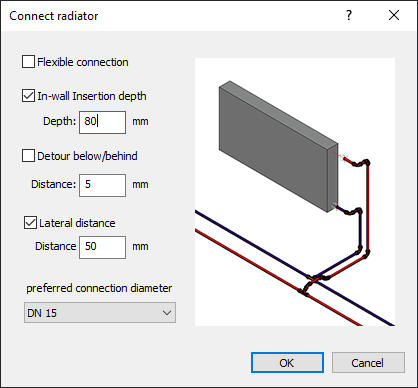The width and height of the screenshot is (418, 388).
Task: Confirm with the OK button
Action: pyautogui.click(x=287, y=363)
